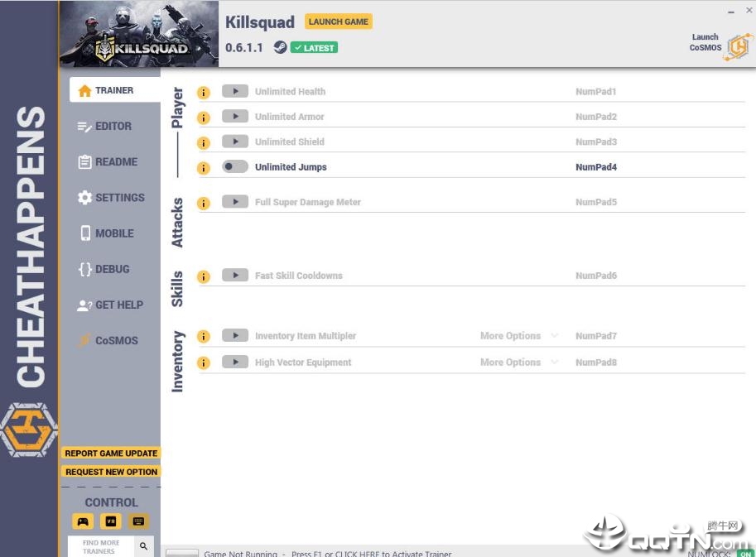Image resolution: width=756 pixels, height=557 pixels.
Task: Click the LATEST version badge
Action: 315,48
